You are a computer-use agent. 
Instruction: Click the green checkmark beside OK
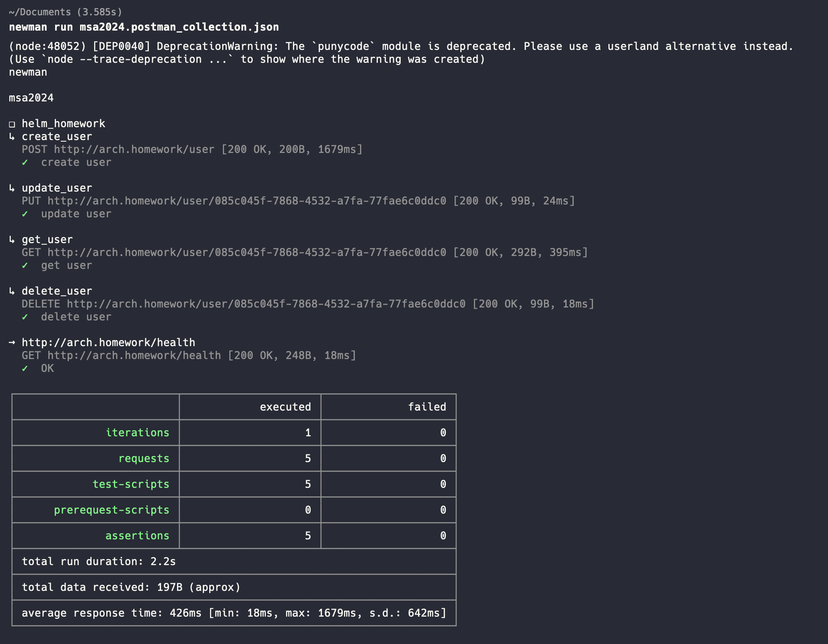click(25, 369)
